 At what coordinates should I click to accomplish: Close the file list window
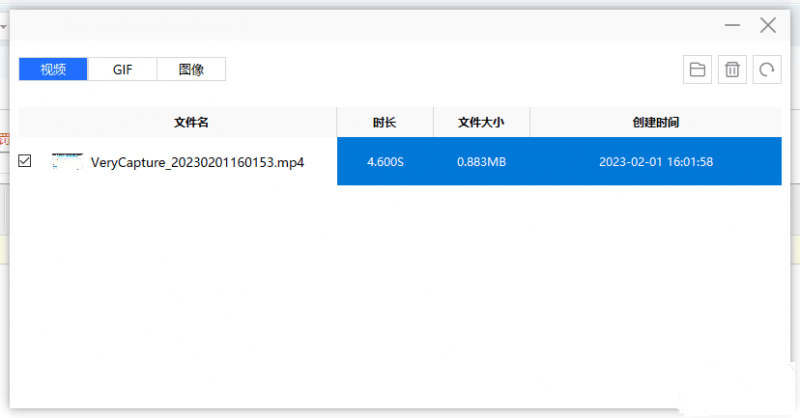coord(768,25)
